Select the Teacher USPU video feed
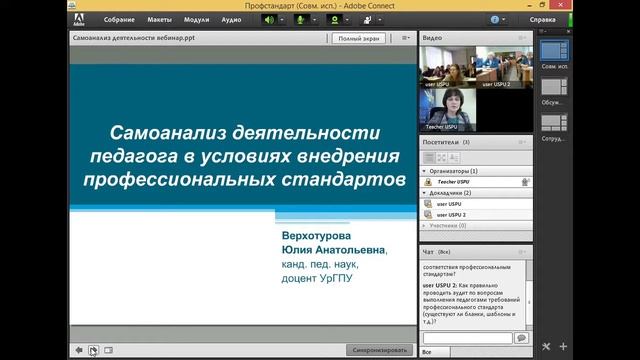Viewport: 640px width, 360px height. tap(448, 110)
